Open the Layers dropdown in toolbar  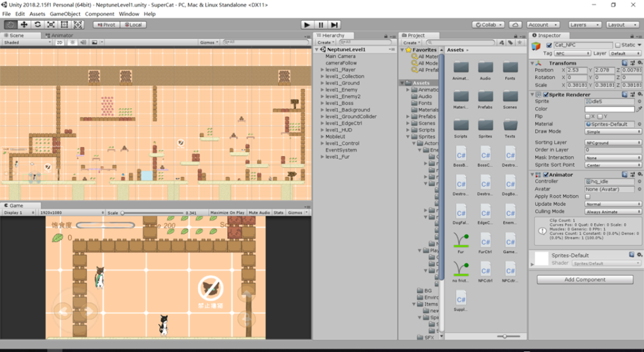[x=584, y=25]
